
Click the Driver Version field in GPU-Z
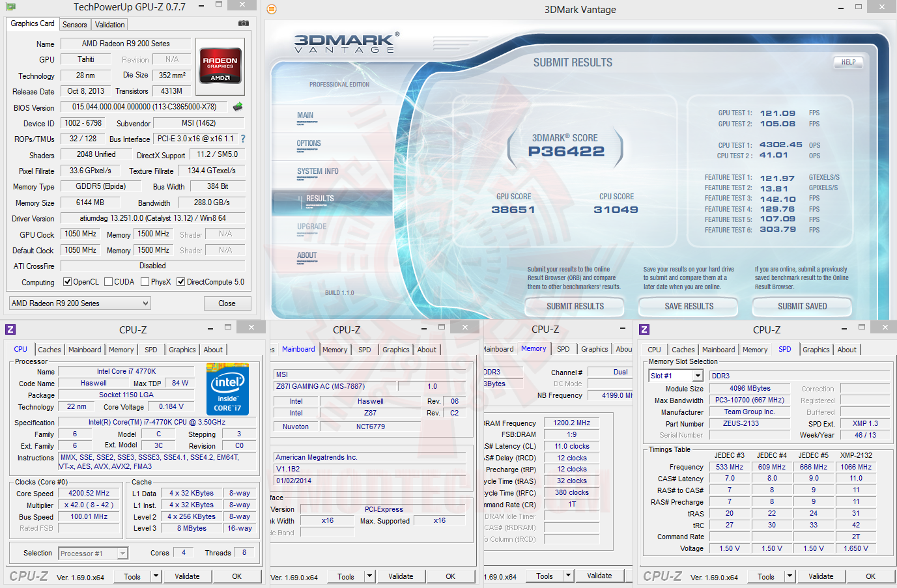pyautogui.click(x=152, y=218)
